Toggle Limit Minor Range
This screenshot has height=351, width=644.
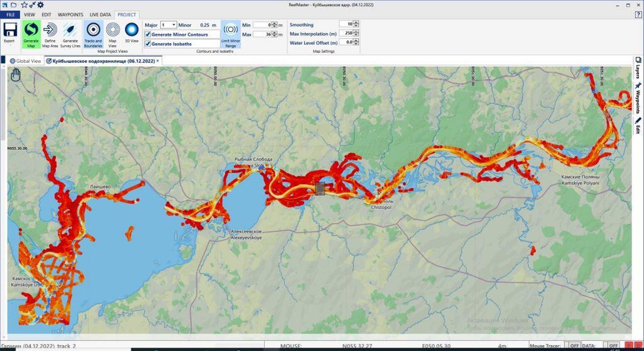(231, 34)
